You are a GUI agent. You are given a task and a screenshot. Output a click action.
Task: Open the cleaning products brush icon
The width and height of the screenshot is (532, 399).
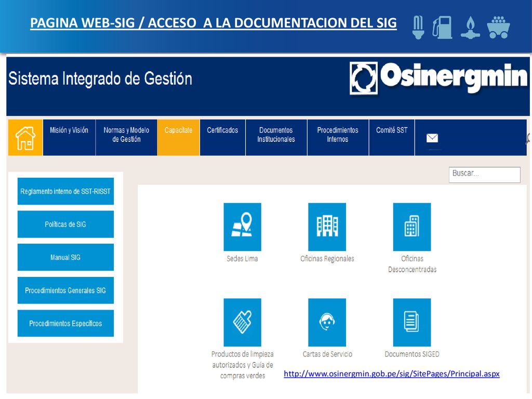pyautogui.click(x=242, y=322)
